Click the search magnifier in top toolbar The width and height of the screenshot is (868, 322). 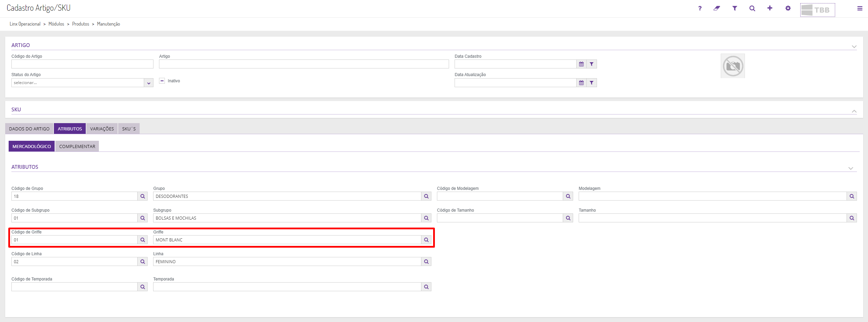tap(752, 8)
